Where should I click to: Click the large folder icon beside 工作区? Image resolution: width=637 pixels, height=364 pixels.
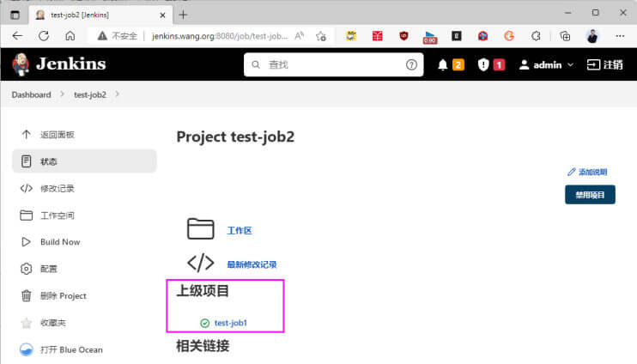point(200,228)
